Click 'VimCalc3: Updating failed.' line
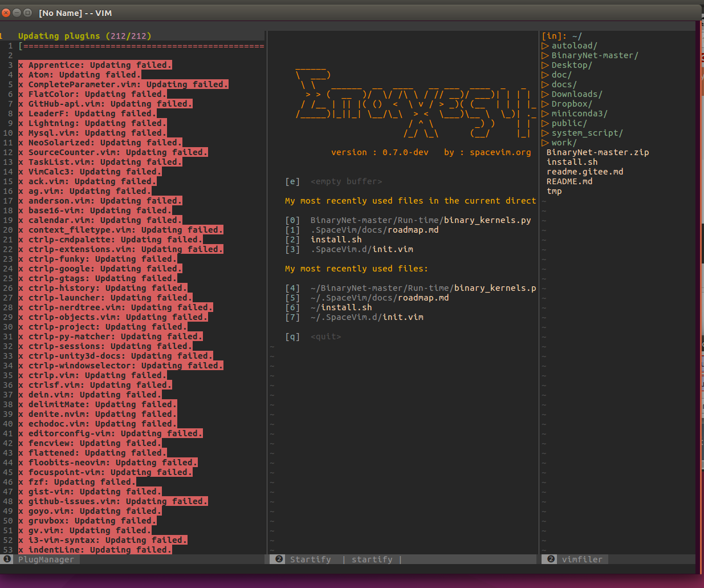The image size is (704, 588). pos(89,172)
